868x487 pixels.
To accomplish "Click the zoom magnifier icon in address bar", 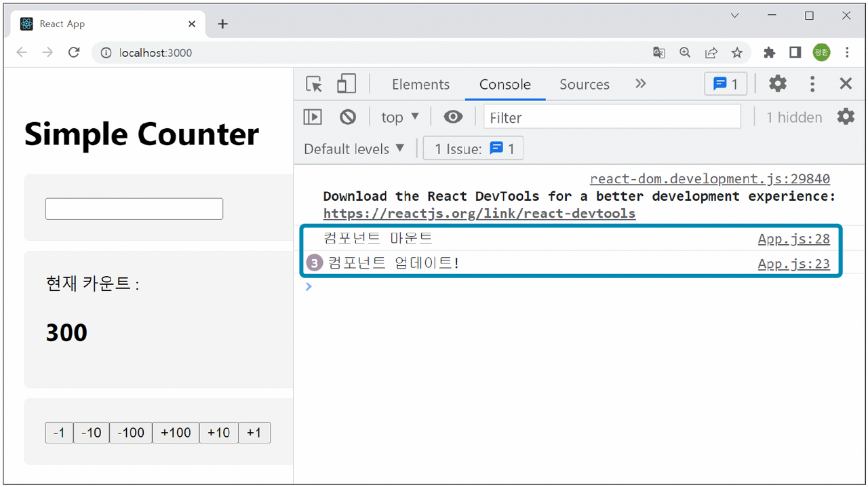I will coord(685,52).
